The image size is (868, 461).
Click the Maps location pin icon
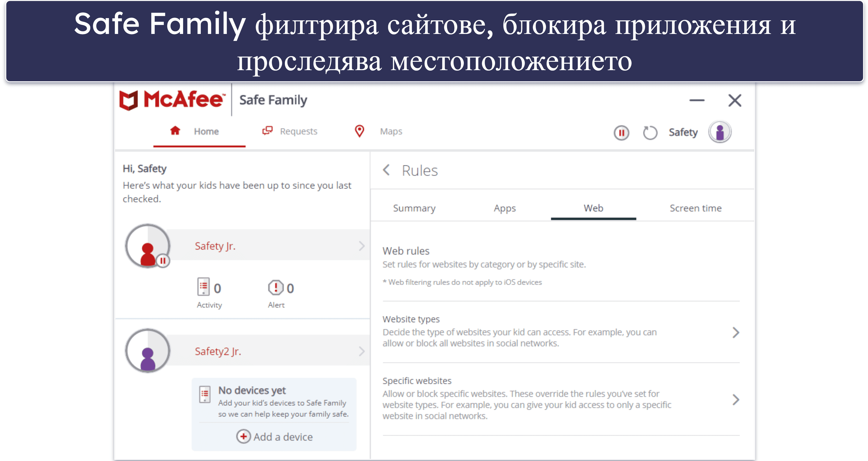[x=360, y=131]
